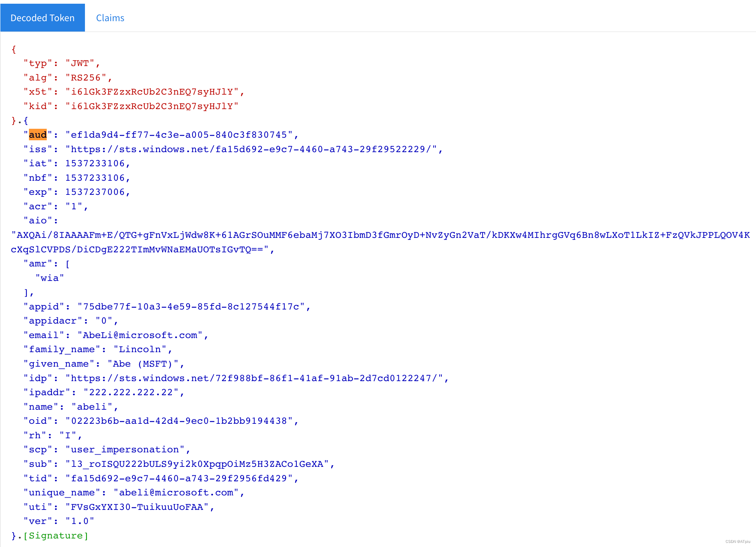
Task: Click the kid header value
Action: pyautogui.click(x=152, y=106)
